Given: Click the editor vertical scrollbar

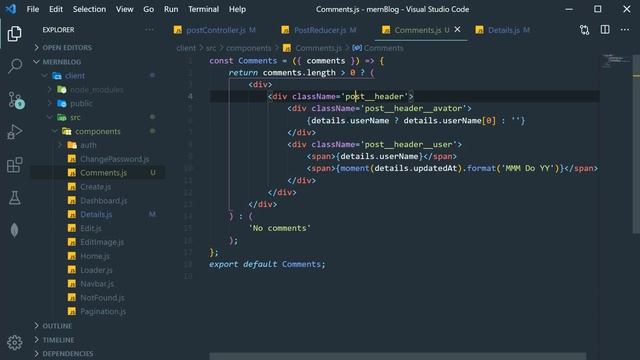Looking at the screenshot, I should [636, 144].
